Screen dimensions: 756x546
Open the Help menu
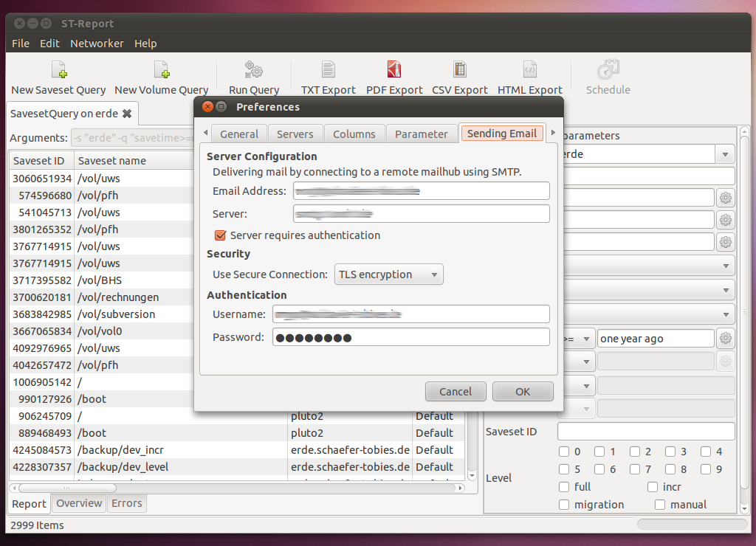tap(145, 44)
